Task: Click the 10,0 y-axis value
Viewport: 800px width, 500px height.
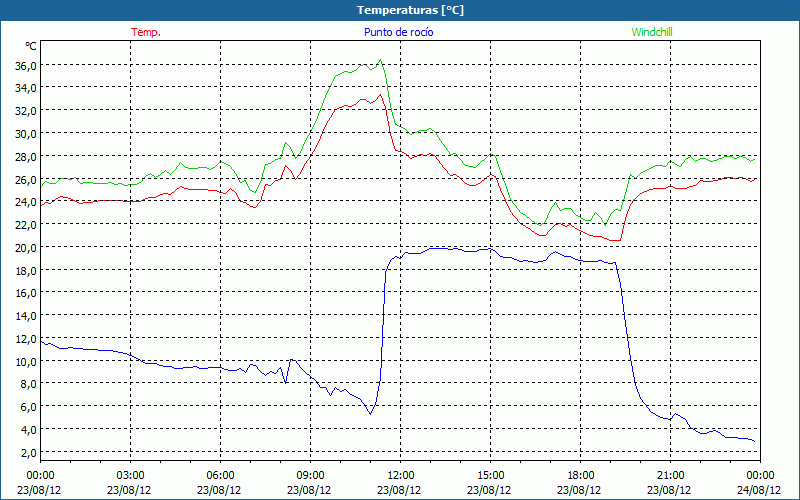Action: (27, 361)
